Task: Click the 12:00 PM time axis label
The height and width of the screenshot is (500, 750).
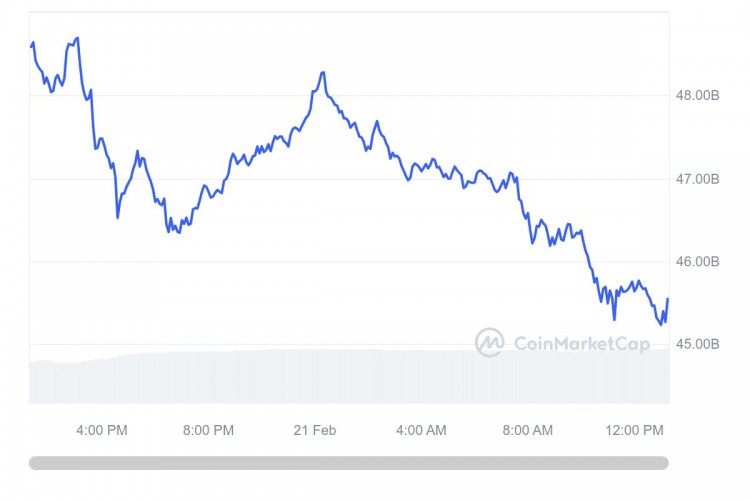Action: (635, 430)
